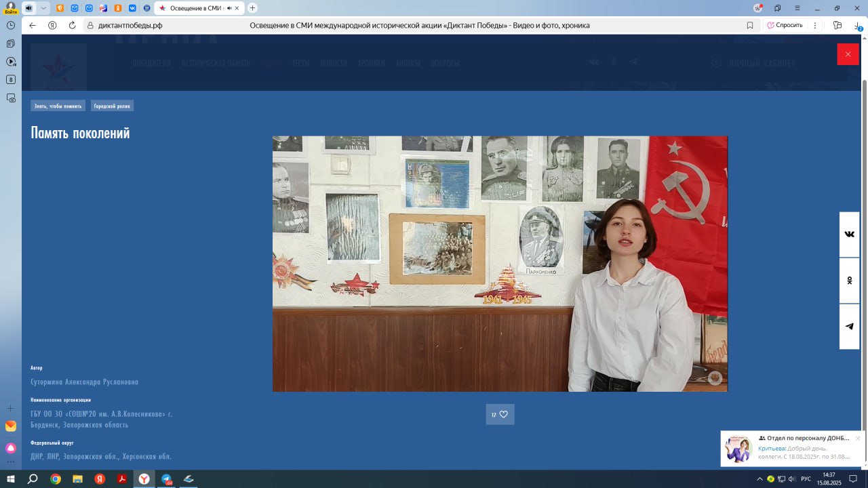Select author name «Сутормина Александра Руслановна»
This screenshot has height=488, width=868.
(84, 382)
